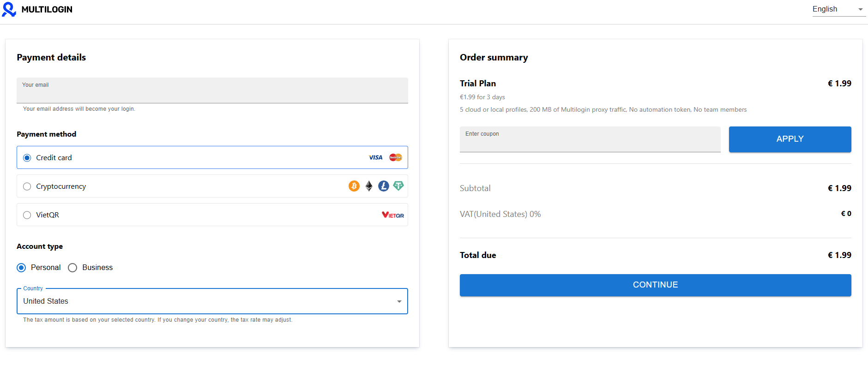The height and width of the screenshot is (372, 868).
Task: Select the VietQR radio button
Action: click(27, 215)
